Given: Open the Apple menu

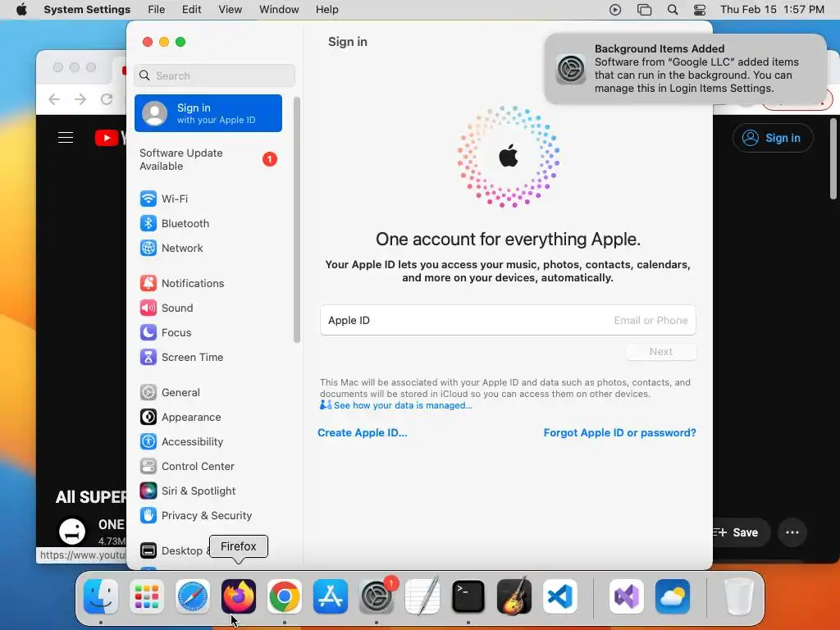Looking at the screenshot, I should [x=21, y=10].
